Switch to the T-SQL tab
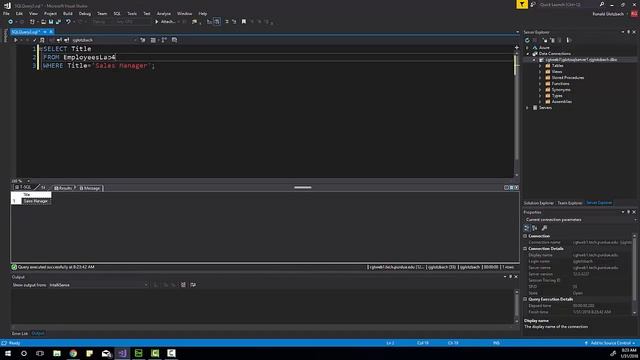 (x=23, y=187)
